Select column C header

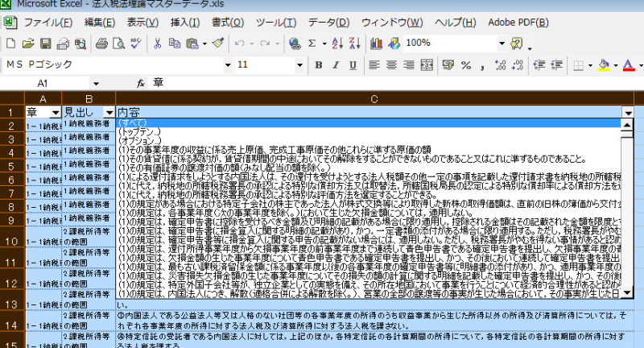click(x=374, y=99)
